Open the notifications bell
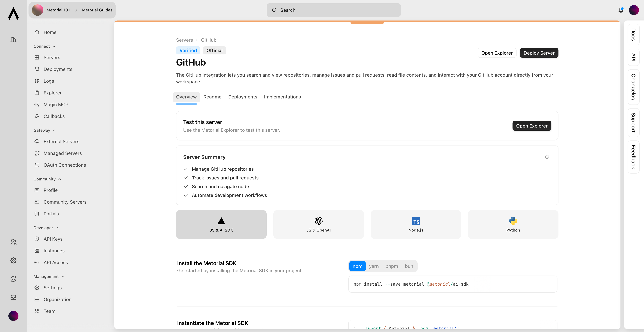Screen dimensions: 644x332 pyautogui.click(x=621, y=10)
